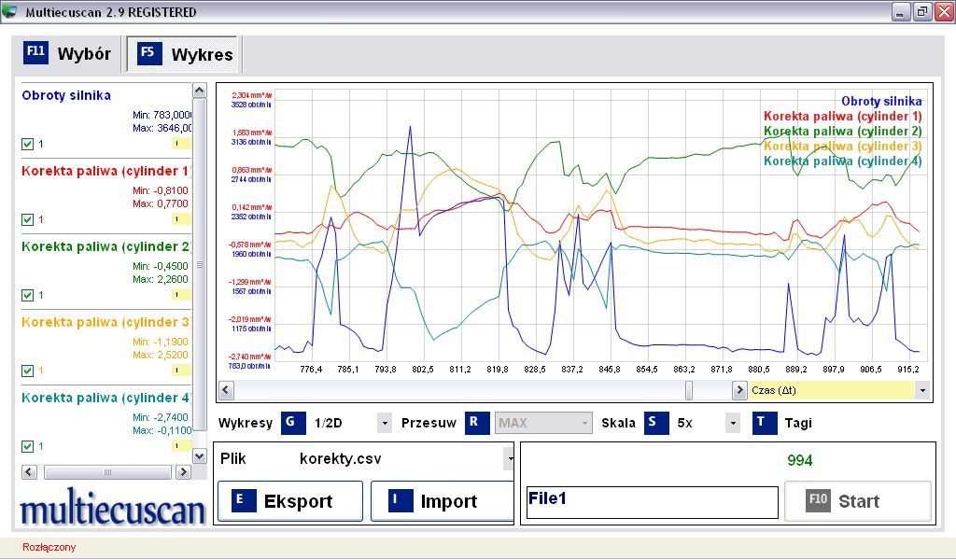Image resolution: width=956 pixels, height=560 pixels.
Task: Click Korekta paliwa (cylinder 1) in parameter list
Action: point(106,171)
